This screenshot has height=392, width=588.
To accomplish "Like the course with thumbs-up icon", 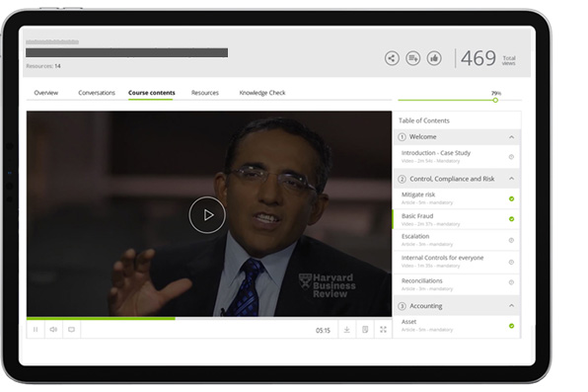I will pyautogui.click(x=434, y=58).
